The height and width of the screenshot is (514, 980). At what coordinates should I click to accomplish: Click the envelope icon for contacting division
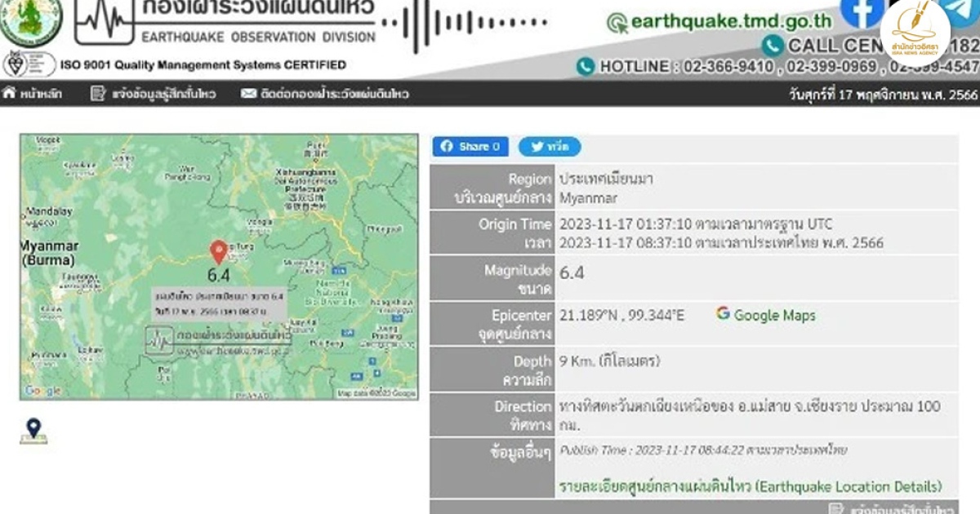point(248,94)
